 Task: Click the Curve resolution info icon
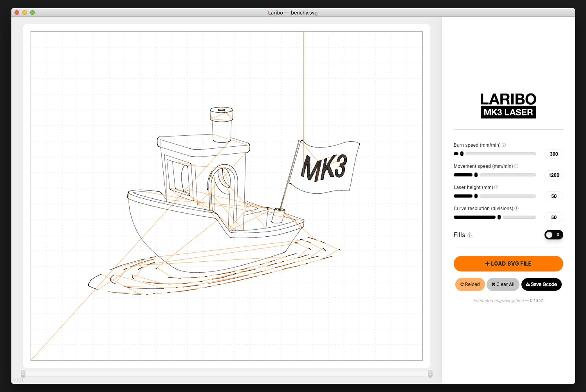pos(516,208)
